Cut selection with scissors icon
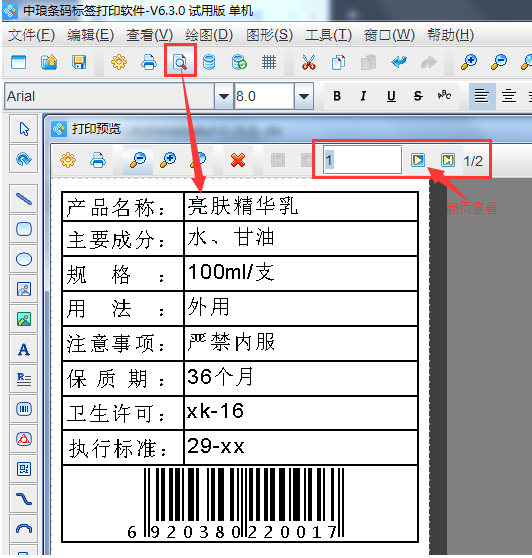This screenshot has height=558, width=532. [309, 62]
